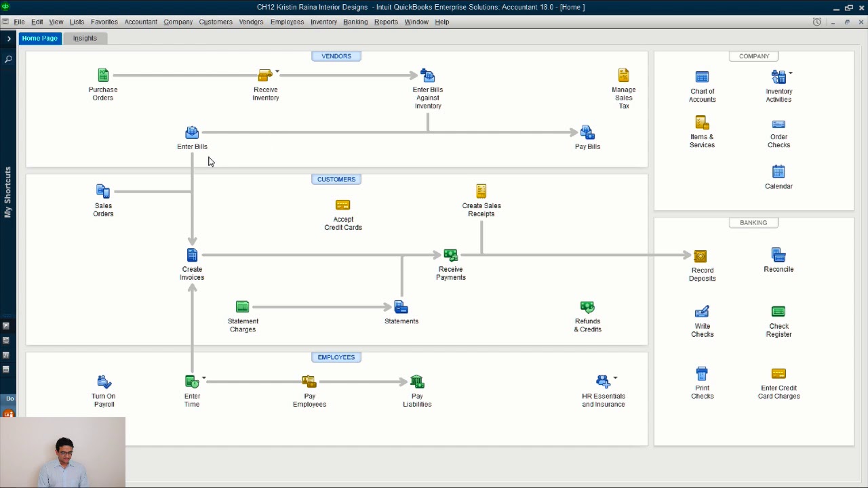This screenshot has height=488, width=868.
Task: Open the Lists menu
Action: (77, 22)
